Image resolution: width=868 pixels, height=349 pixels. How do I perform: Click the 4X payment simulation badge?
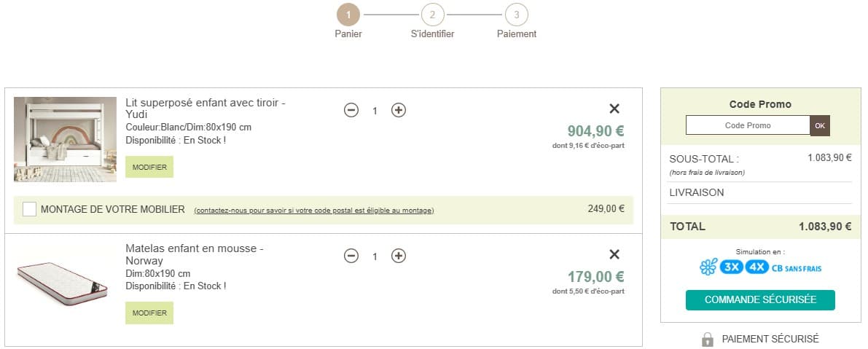[756, 267]
